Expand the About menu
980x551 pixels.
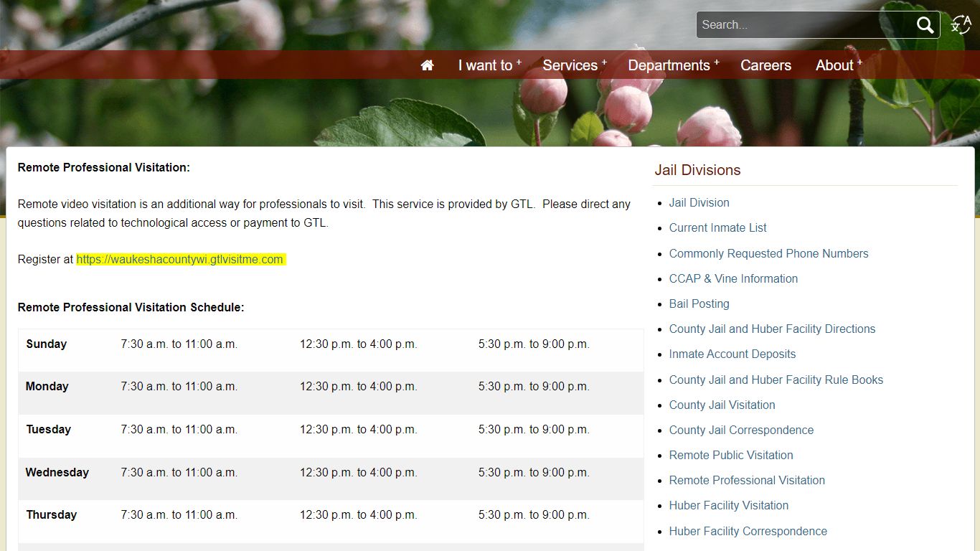(x=839, y=65)
